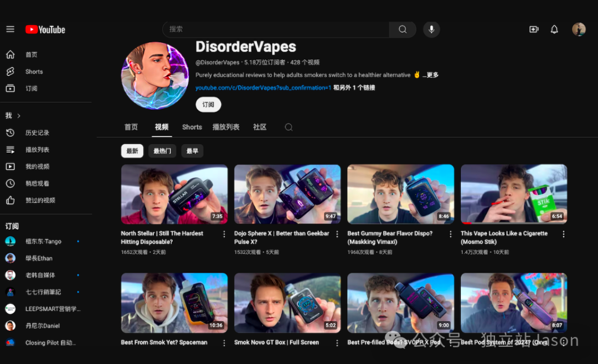
Task: Open the youtube.com/c/DisorderVapes link
Action: tap(263, 87)
